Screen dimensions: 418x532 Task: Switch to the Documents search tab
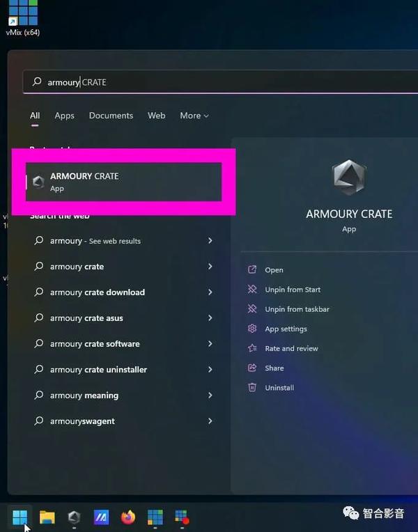[x=111, y=116]
